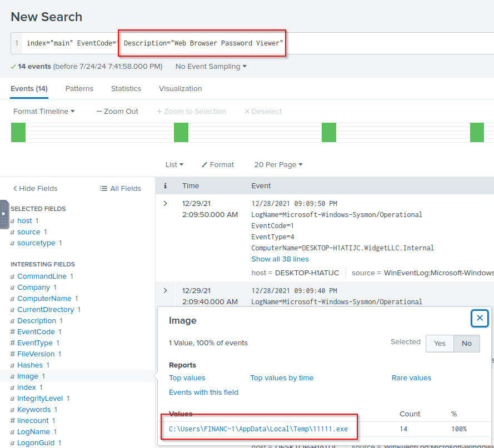Click the first green timeline bar
494x448 pixels.
pyautogui.click(x=18, y=133)
